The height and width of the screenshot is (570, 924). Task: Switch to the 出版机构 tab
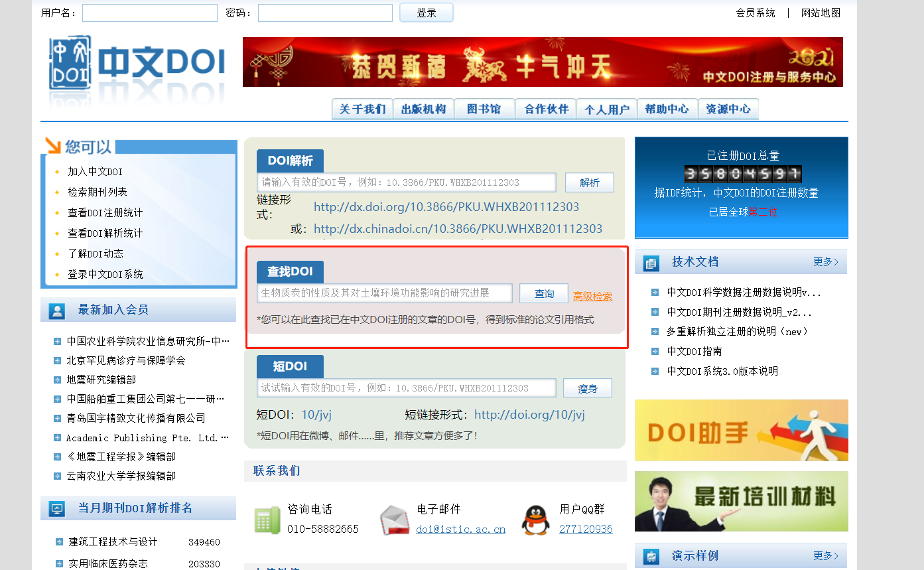pos(423,109)
